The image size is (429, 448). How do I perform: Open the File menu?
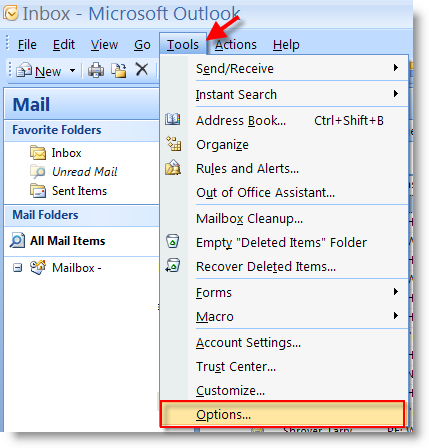(x=27, y=45)
